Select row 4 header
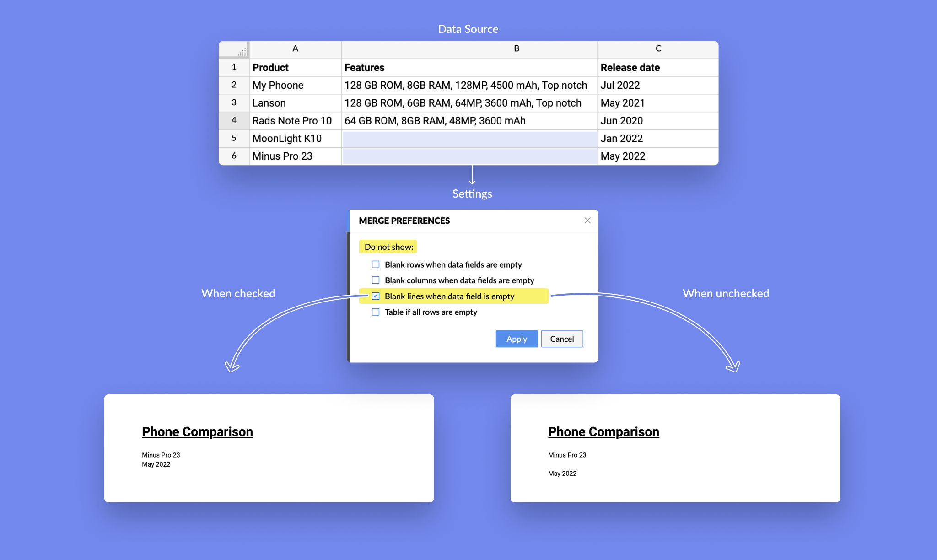 pyautogui.click(x=234, y=120)
